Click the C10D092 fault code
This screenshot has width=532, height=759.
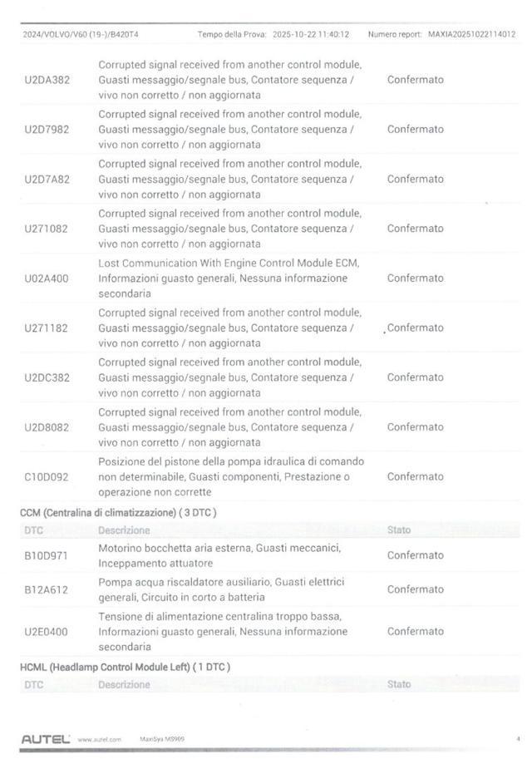[47, 477]
